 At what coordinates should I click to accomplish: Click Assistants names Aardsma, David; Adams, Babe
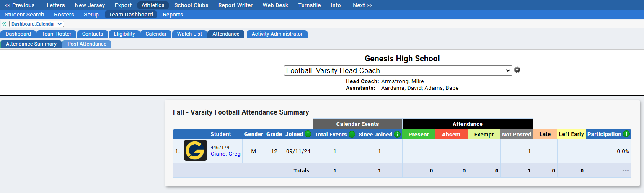tap(419, 88)
